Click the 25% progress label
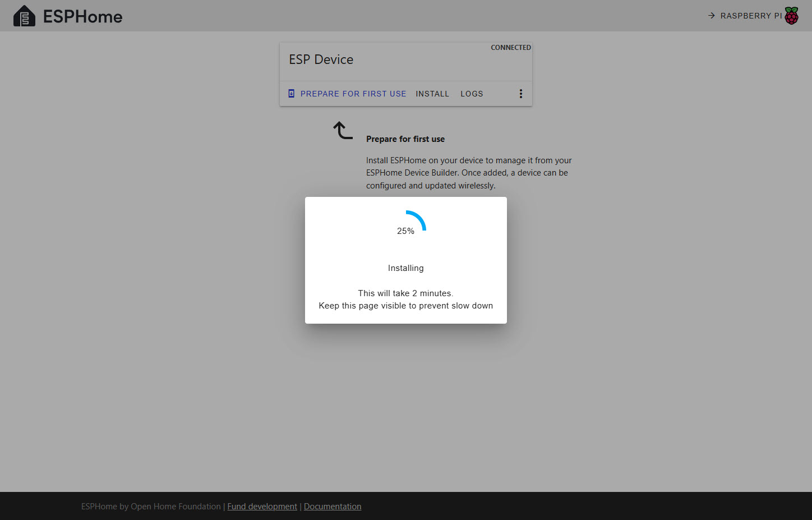 point(405,231)
